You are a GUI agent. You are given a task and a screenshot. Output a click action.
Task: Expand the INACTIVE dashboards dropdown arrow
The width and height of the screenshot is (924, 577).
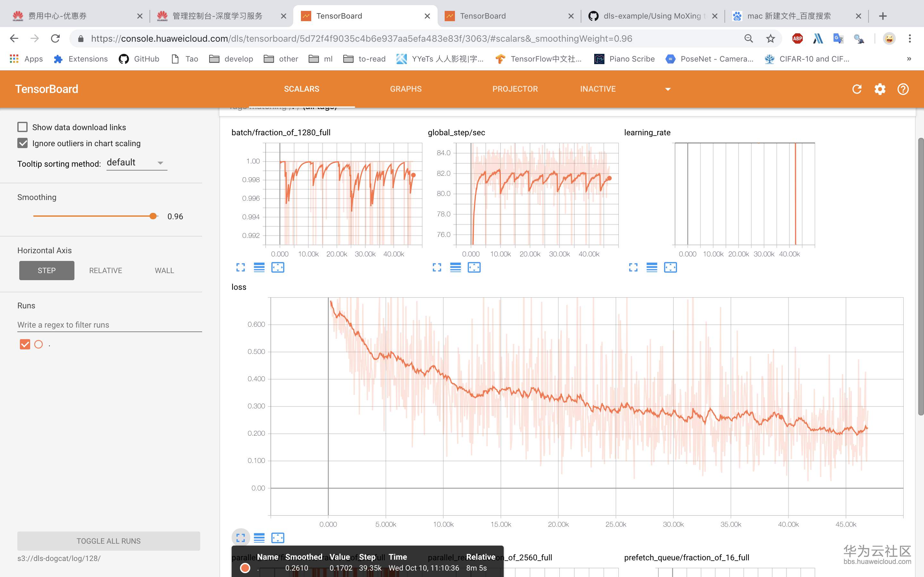coord(668,89)
